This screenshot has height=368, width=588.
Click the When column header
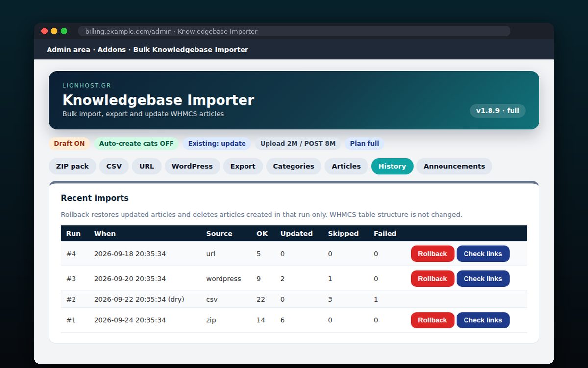pyautogui.click(x=105, y=234)
